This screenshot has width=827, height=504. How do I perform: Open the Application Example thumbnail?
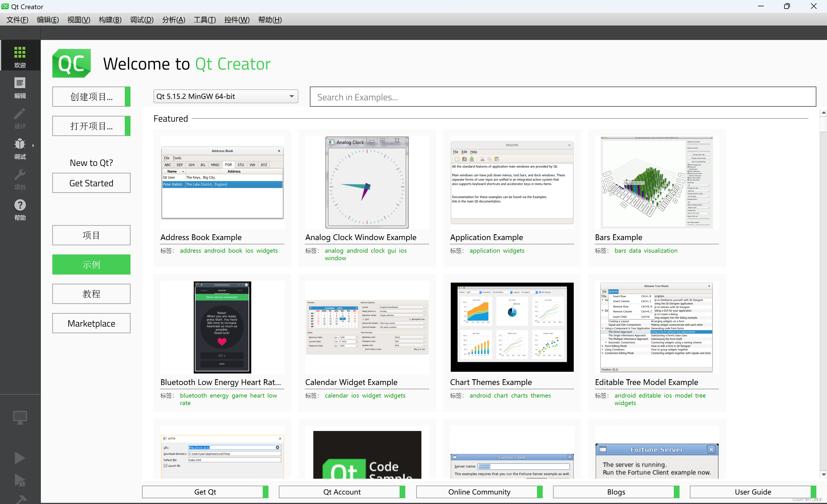(512, 183)
